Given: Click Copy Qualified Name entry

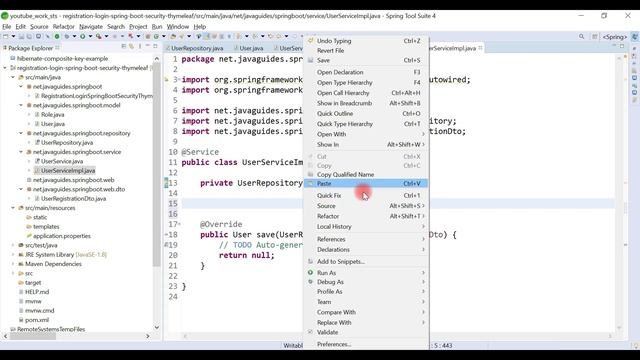Looking at the screenshot, I should 366,174.
